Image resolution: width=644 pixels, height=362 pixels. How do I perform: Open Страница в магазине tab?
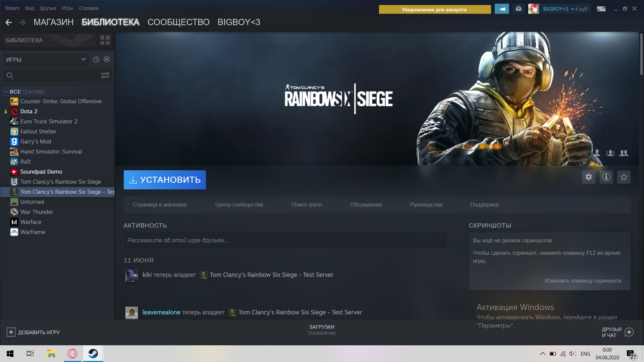pyautogui.click(x=160, y=204)
